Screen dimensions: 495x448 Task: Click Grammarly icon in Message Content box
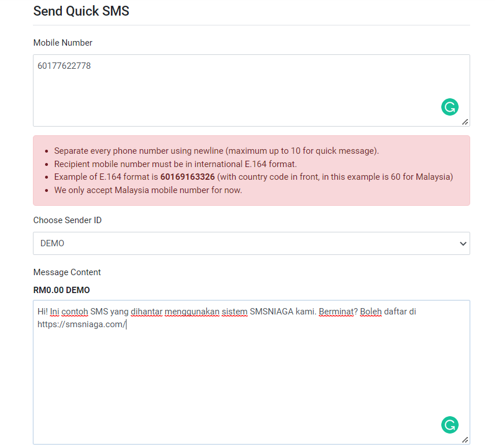point(449,425)
